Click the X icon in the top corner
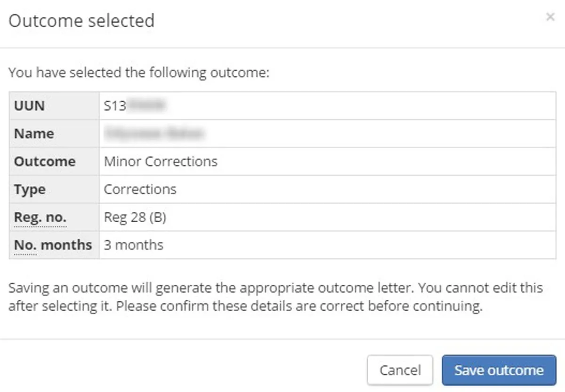Viewport: 565px width, 392px height. [550, 17]
